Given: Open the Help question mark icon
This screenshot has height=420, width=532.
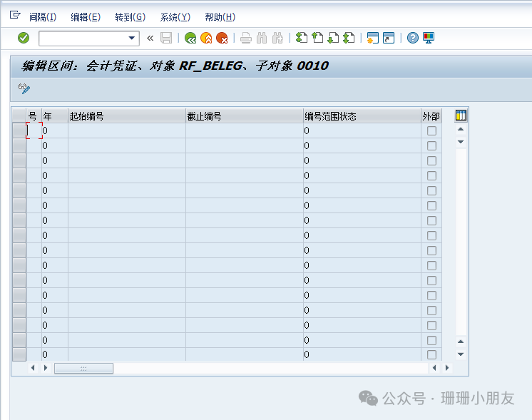Looking at the screenshot, I should 413,38.
